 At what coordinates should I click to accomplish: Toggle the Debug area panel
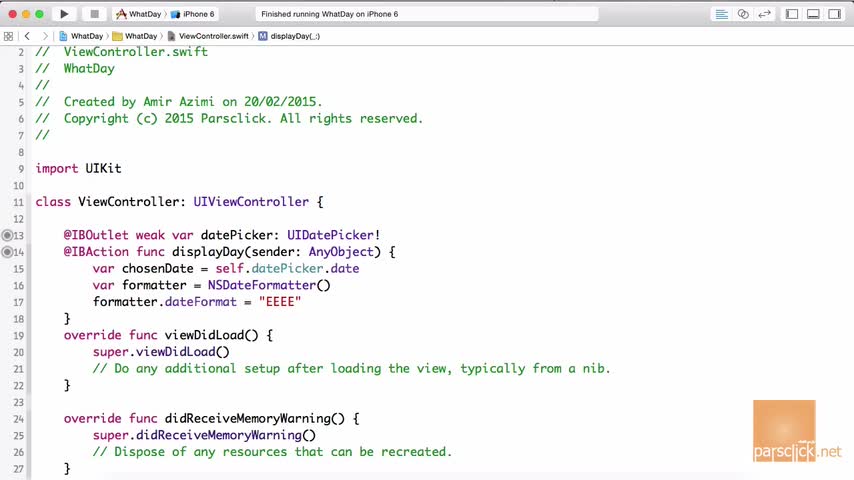[813, 14]
